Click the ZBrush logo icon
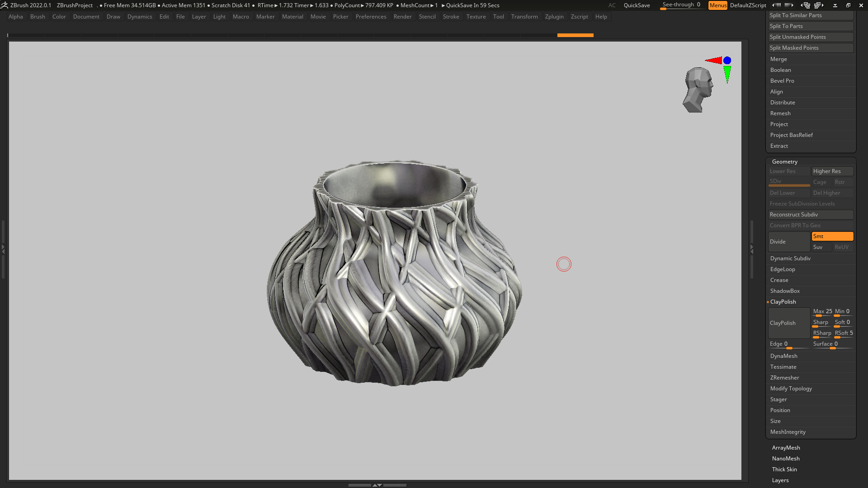868x488 pixels. 5,5
